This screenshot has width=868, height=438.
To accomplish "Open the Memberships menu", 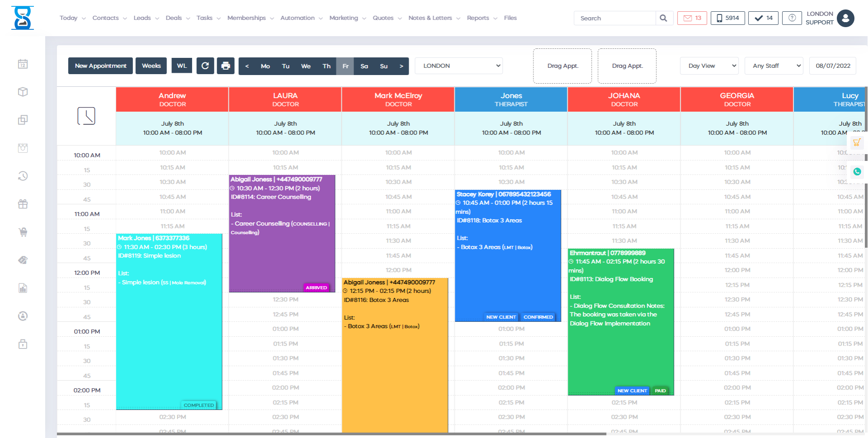I will tap(250, 18).
